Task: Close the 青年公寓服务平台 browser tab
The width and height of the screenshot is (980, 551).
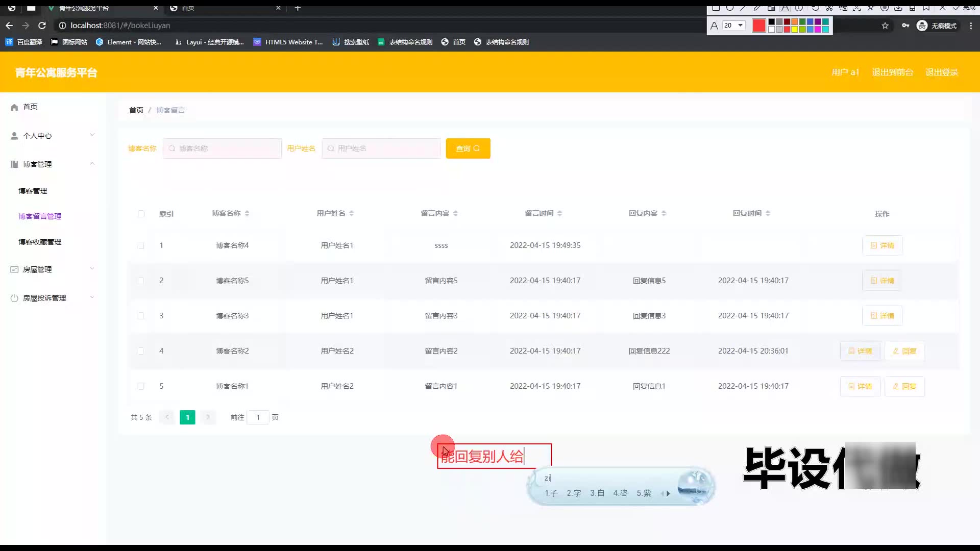Action: click(x=156, y=8)
